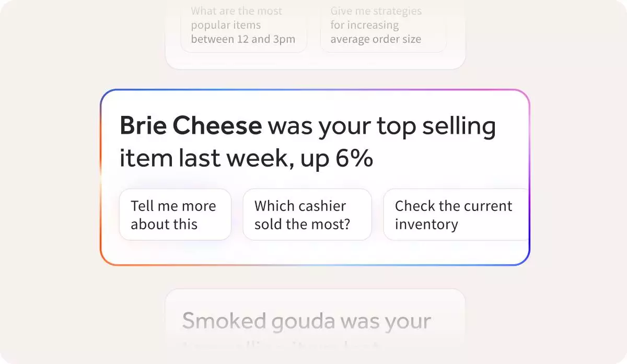Click the beige background left of the Brie card
The height and width of the screenshot is (364, 627).
click(x=50, y=178)
